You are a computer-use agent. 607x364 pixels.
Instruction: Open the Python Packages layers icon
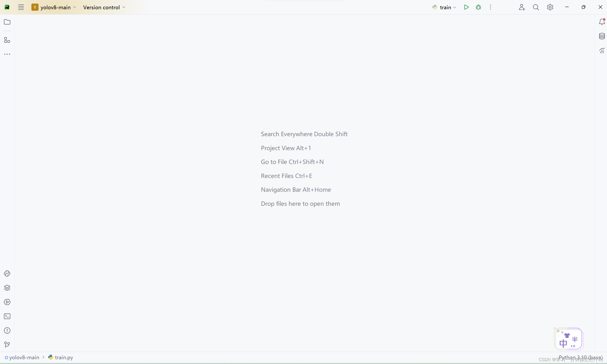tap(7, 288)
